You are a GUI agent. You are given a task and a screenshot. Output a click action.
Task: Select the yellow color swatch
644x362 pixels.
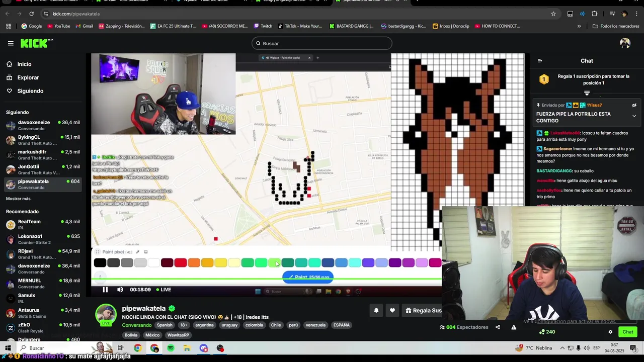(221, 262)
